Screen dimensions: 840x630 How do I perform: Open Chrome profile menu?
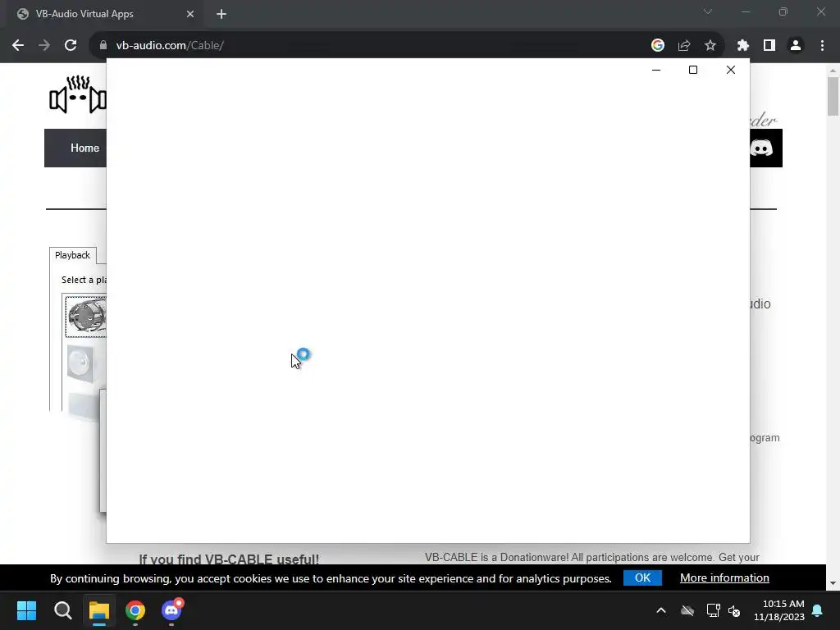point(796,46)
